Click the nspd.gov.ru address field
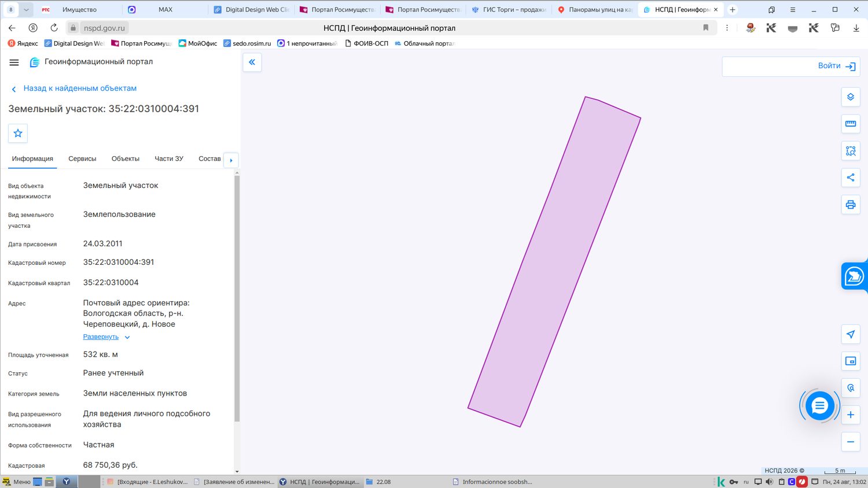 (104, 28)
